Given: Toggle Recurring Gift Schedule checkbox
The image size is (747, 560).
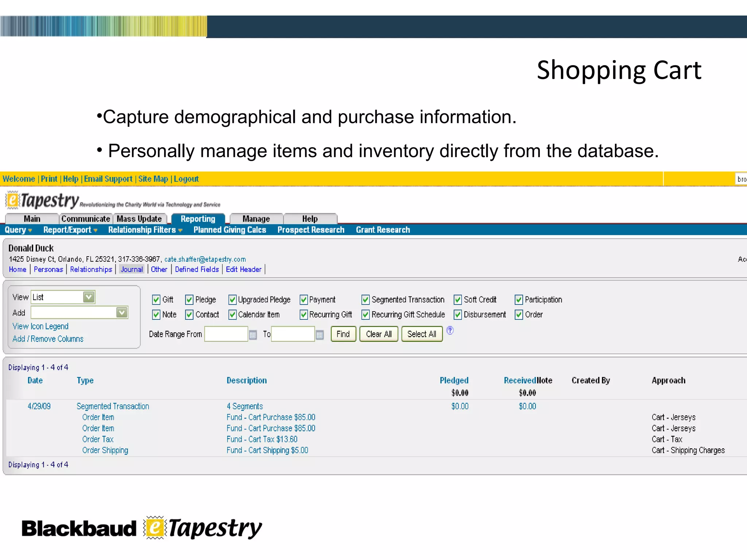Looking at the screenshot, I should click(365, 315).
